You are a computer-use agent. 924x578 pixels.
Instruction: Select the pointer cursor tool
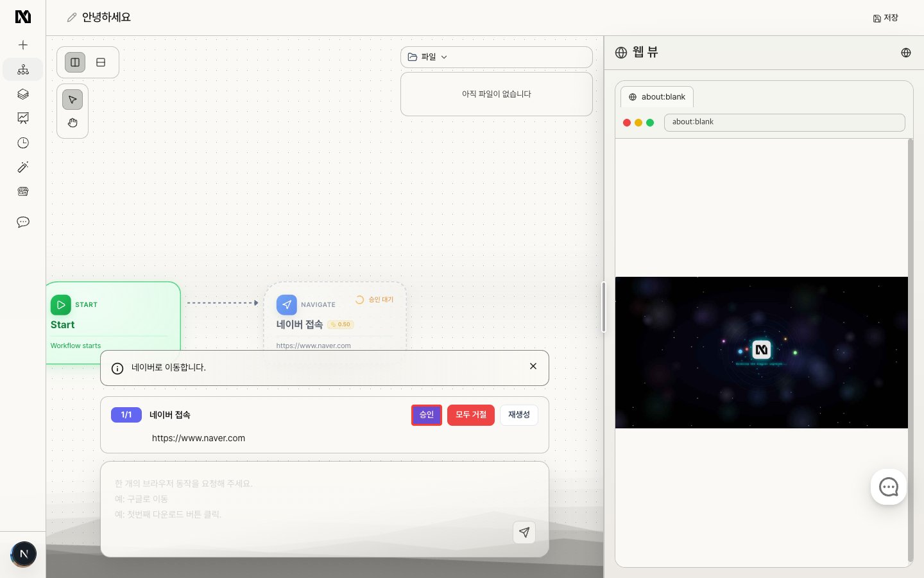point(73,100)
